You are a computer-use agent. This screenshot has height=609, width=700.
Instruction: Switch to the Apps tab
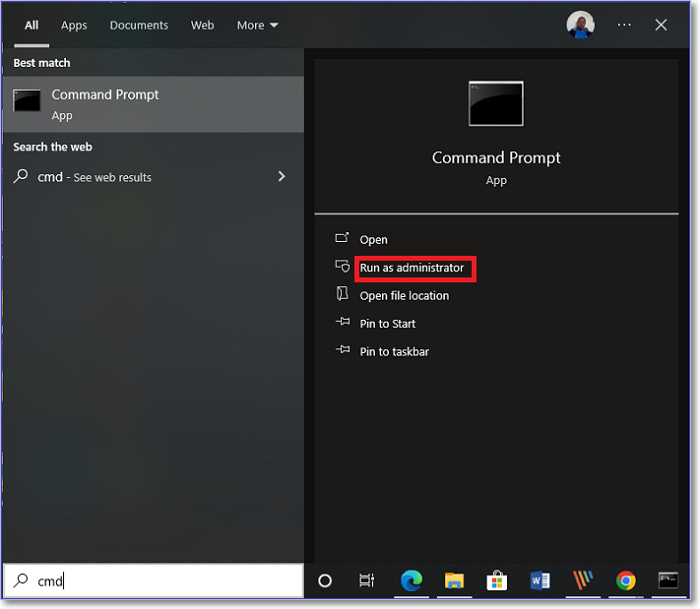[74, 25]
